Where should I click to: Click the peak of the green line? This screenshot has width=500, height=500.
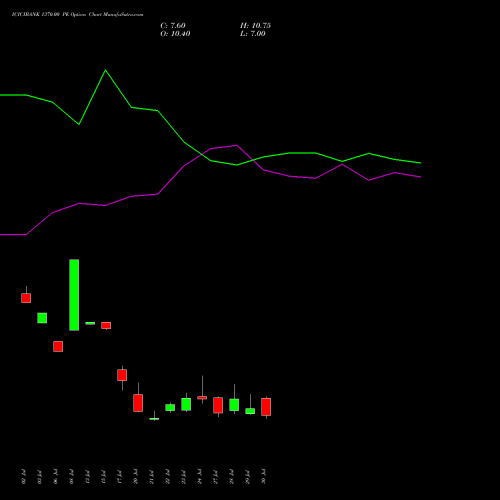click(105, 70)
